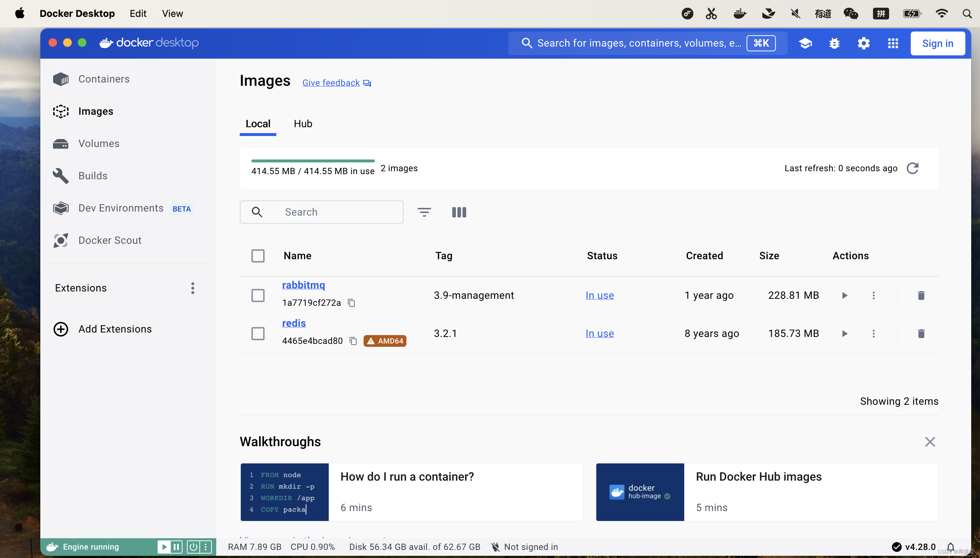The width and height of the screenshot is (980, 558).
Task: Toggle checkbox for redis image
Action: [258, 333]
